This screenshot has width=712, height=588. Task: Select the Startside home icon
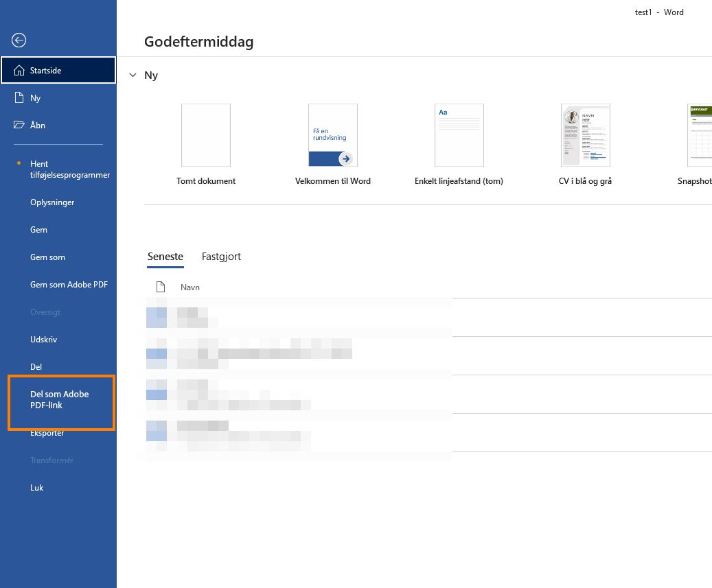19,70
